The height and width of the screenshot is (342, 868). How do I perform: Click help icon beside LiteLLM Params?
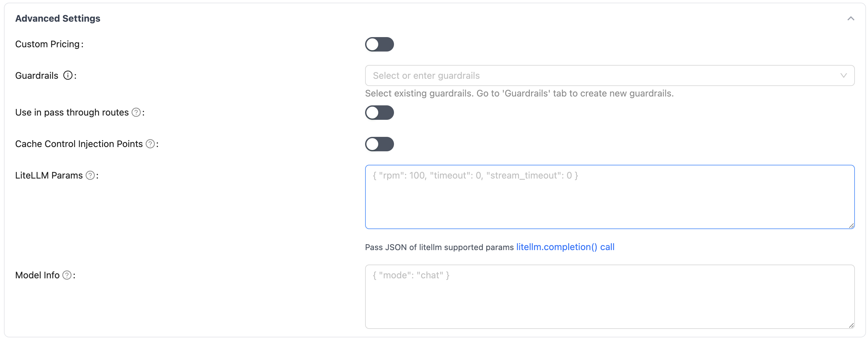(x=90, y=175)
